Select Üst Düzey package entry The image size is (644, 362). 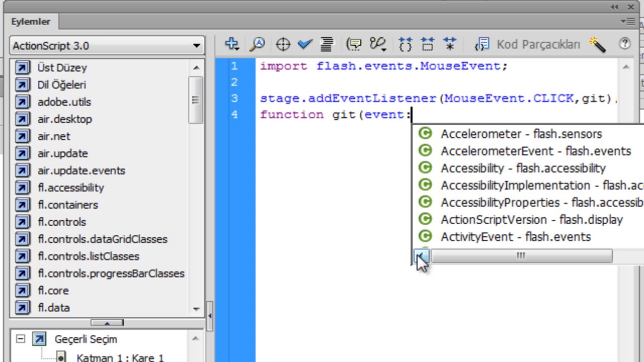(62, 68)
